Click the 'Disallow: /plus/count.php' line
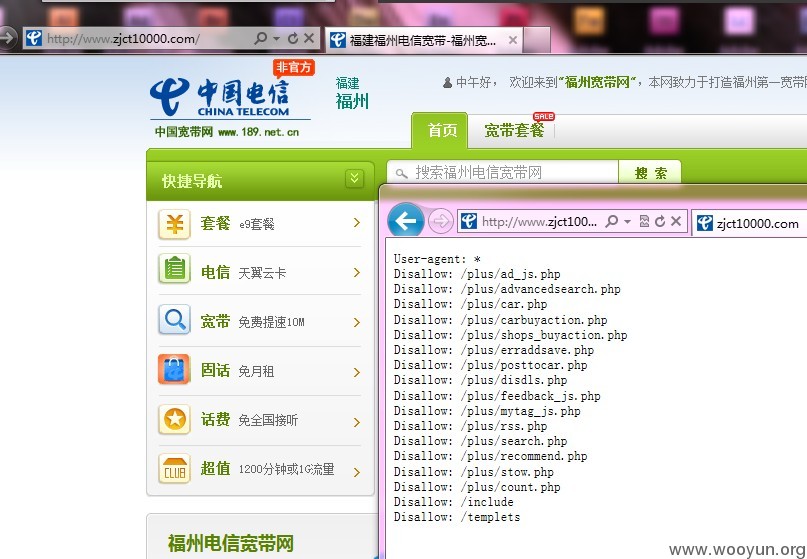 [x=477, y=486]
